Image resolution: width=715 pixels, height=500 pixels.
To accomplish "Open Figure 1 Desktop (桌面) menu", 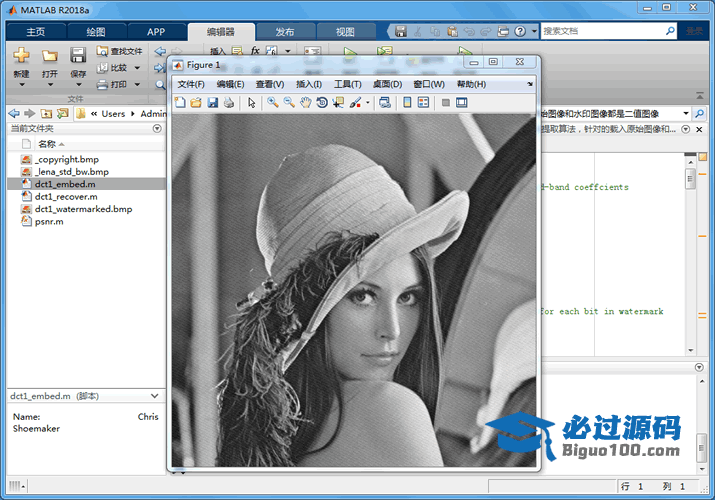I will click(388, 84).
